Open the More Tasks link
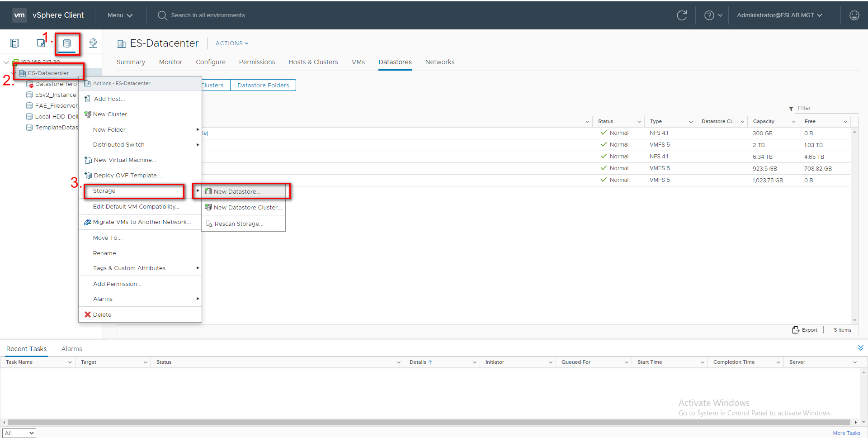This screenshot has height=438, width=868. (x=846, y=433)
